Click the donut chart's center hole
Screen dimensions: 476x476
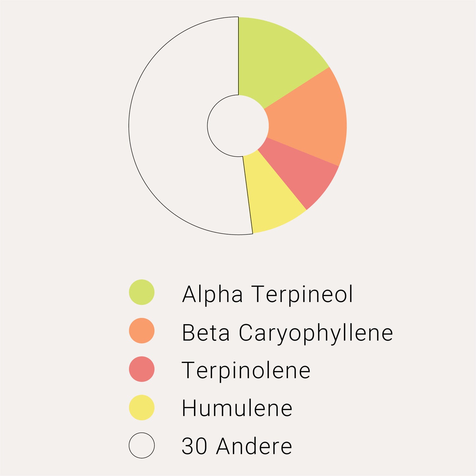[238, 126]
